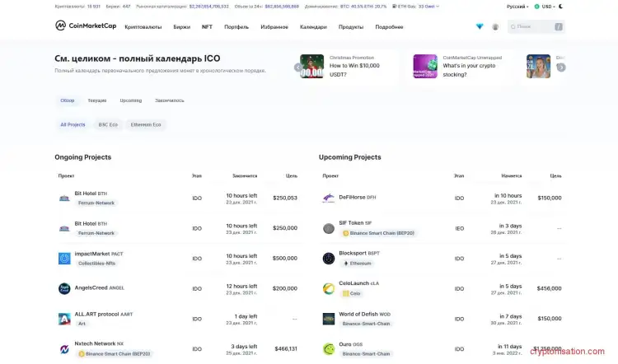Click the previous banner carousel arrow
Image resolution: width=618 pixels, height=364 pixels.
[x=298, y=68]
